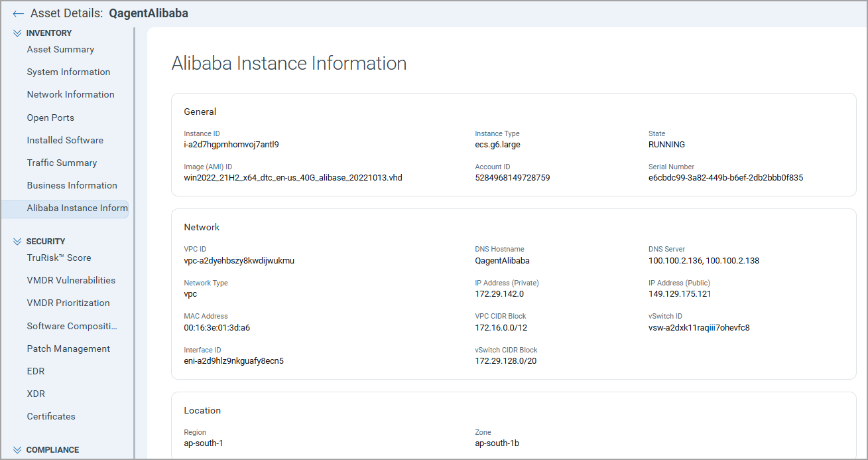This screenshot has width=868, height=460.
Task: Click the Location section title
Action: coord(202,410)
